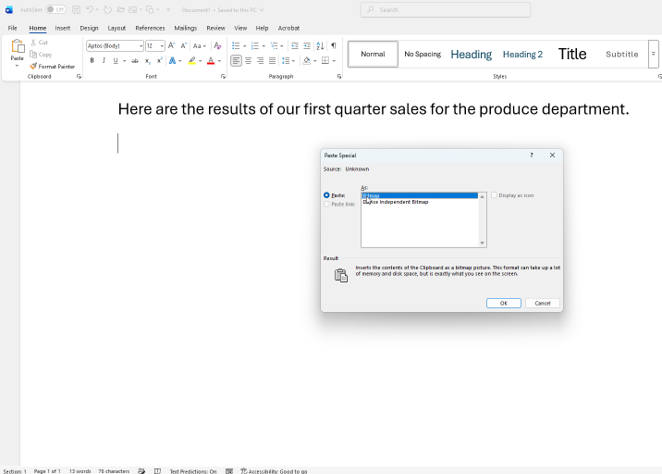Expand the bullets list dropdown arrow
Image resolution: width=662 pixels, height=474 pixels.
click(x=244, y=46)
